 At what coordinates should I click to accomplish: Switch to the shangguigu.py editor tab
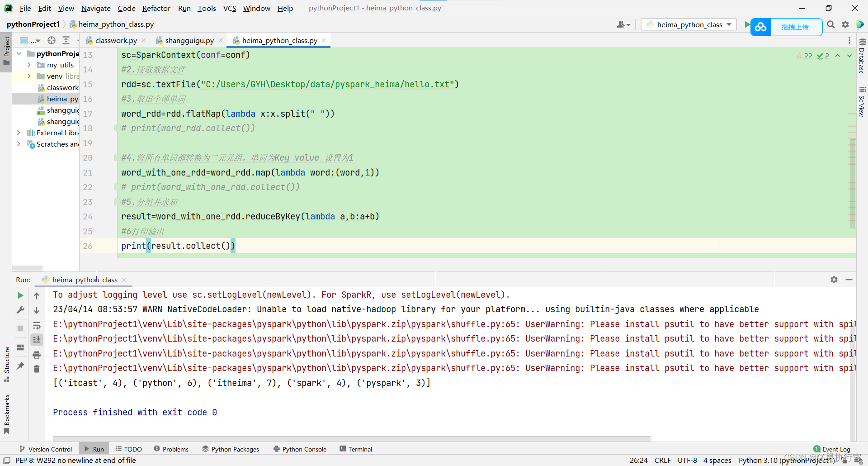pos(189,40)
